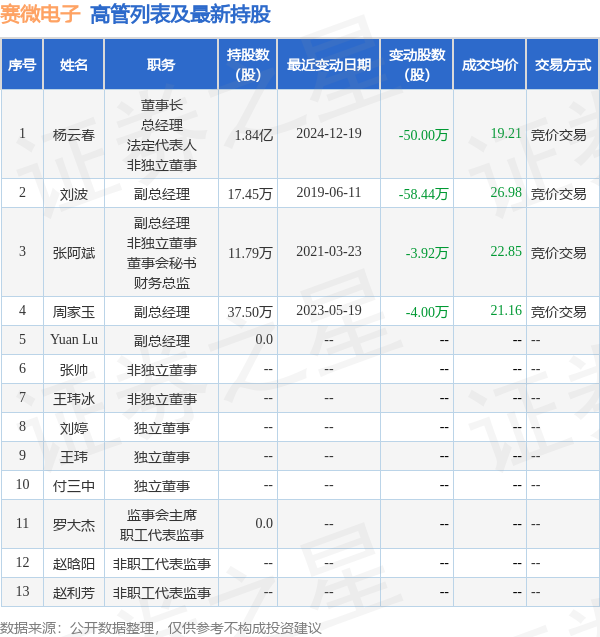
Task: Click the 高管列表及最新持股 heading text
Action: pyautogui.click(x=180, y=15)
